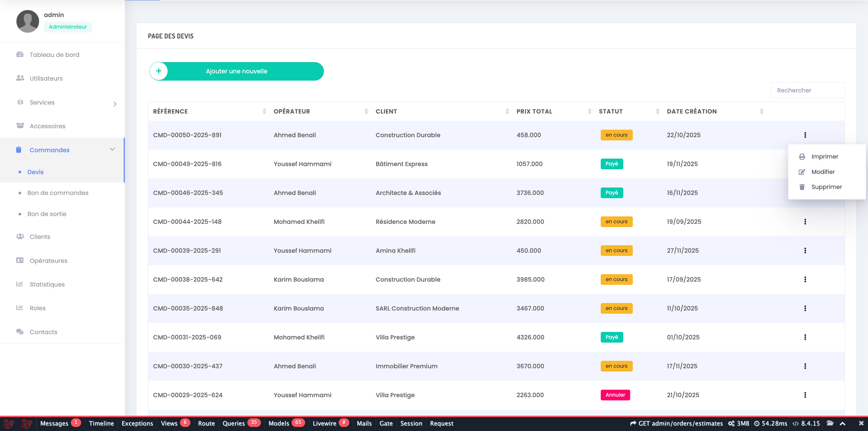
Task: Collapse the Commandes submenu
Action: (112, 149)
